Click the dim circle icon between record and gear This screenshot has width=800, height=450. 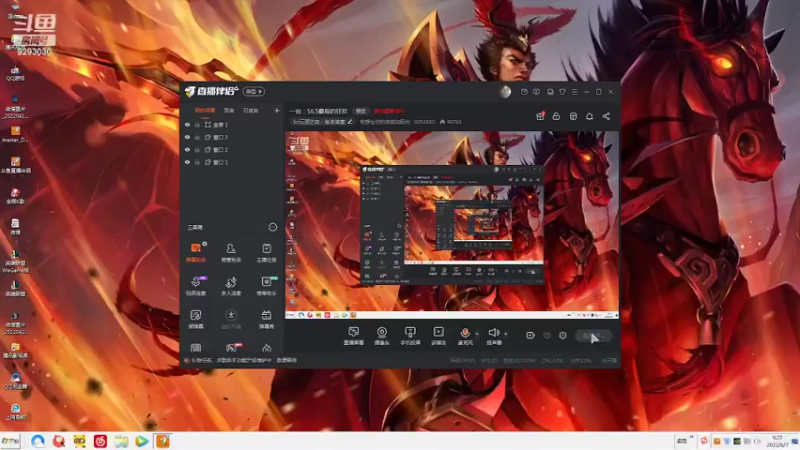(x=547, y=335)
